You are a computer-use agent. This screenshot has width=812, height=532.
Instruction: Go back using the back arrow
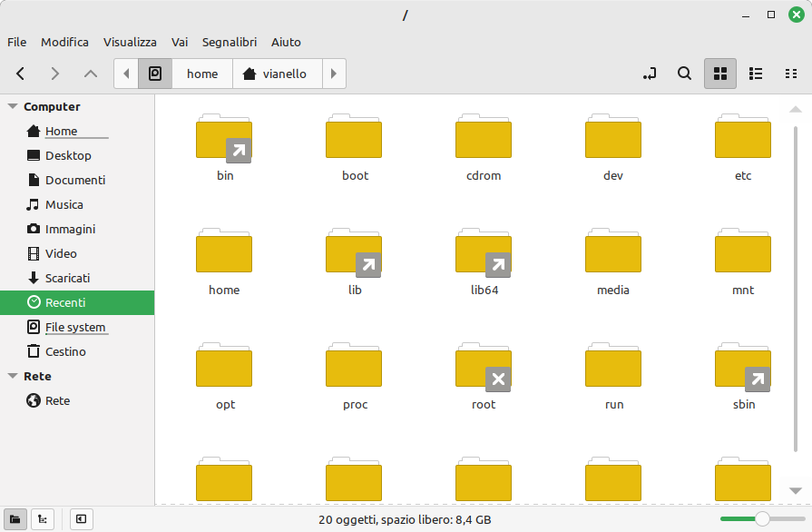[21, 74]
